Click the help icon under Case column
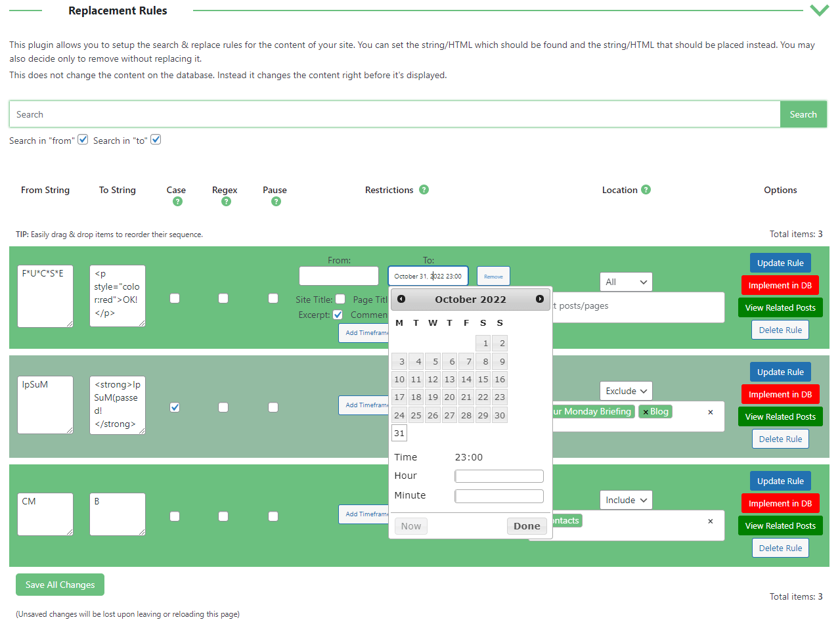840x624 pixels. 177,202
